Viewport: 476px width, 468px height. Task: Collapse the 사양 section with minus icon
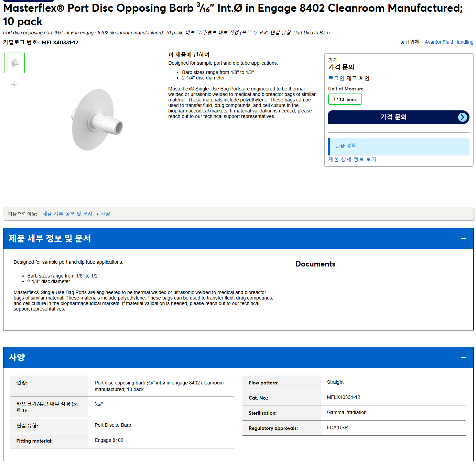tap(463, 358)
